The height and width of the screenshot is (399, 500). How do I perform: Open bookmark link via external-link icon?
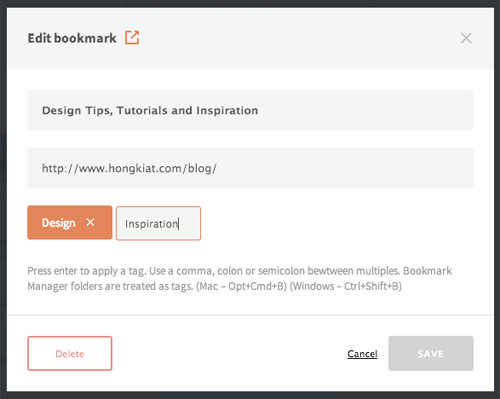coord(132,37)
